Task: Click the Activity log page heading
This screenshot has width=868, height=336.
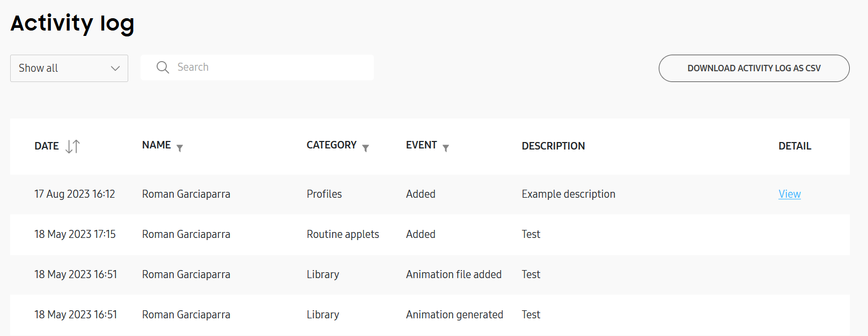Action: [x=72, y=23]
